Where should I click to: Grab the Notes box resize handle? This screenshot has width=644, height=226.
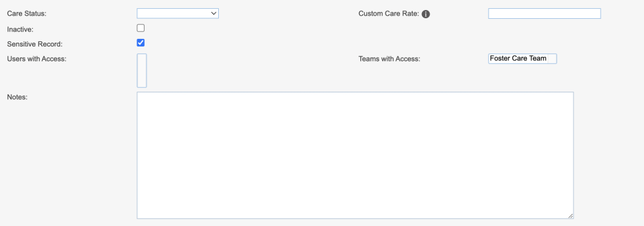click(x=570, y=215)
